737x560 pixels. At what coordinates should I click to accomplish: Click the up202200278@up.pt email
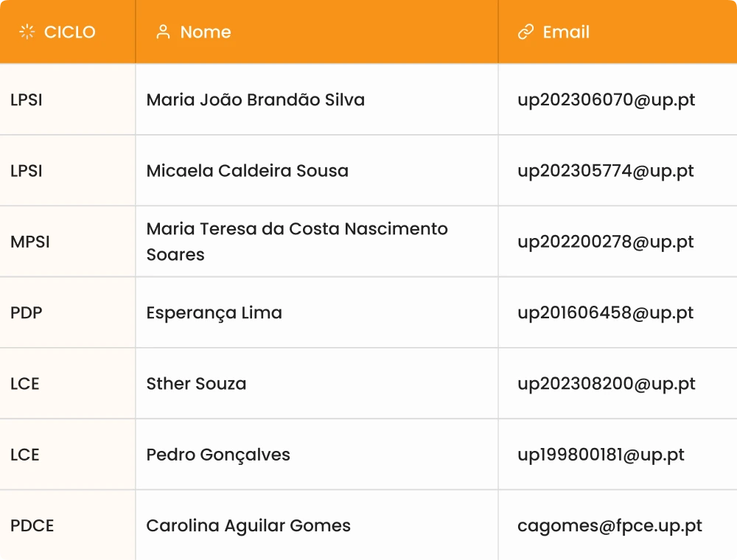tap(606, 242)
